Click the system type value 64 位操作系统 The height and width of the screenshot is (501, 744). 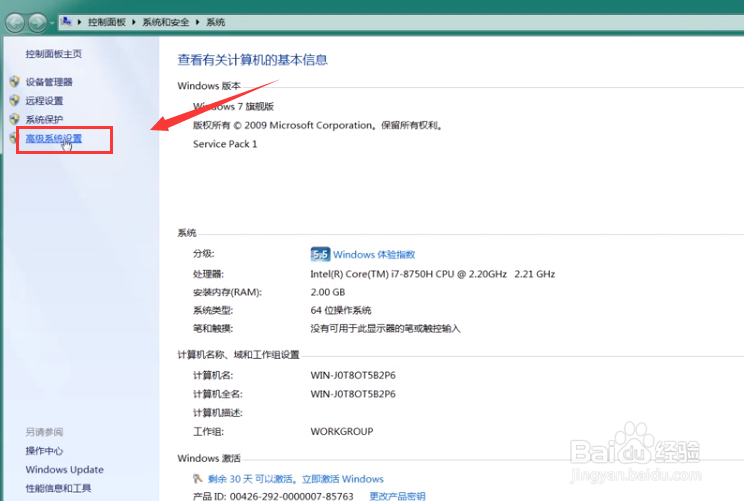341,310
